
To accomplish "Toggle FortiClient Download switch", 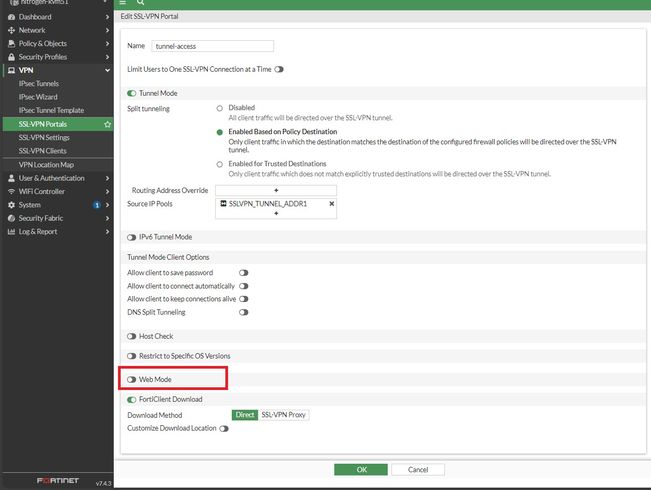I will [x=132, y=399].
